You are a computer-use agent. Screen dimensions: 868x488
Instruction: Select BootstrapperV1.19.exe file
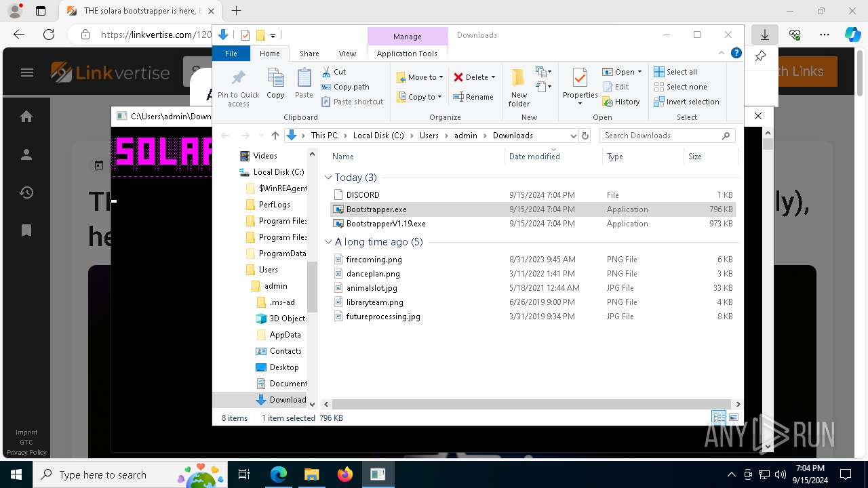532,224
